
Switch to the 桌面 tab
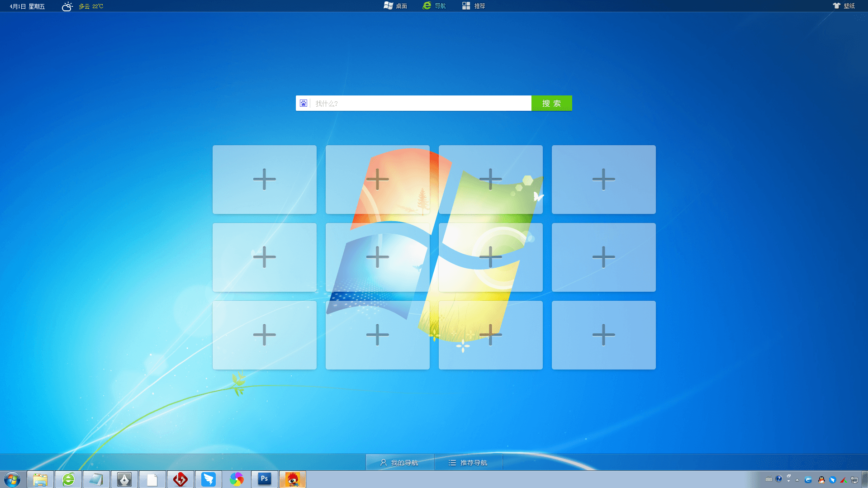point(395,6)
